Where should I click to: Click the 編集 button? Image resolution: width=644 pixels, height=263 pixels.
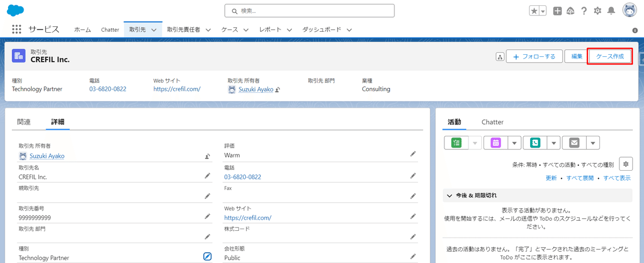point(577,56)
